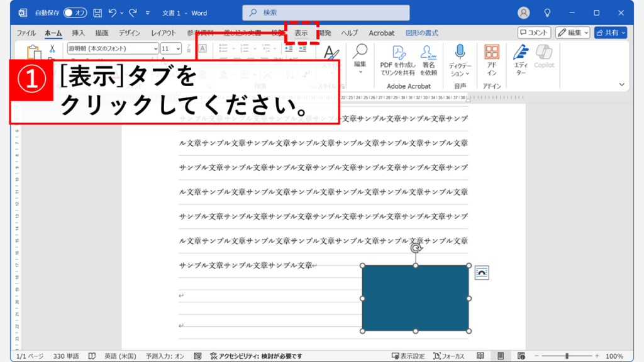Open the user account profile icon
The height and width of the screenshot is (362, 644).
click(x=523, y=13)
